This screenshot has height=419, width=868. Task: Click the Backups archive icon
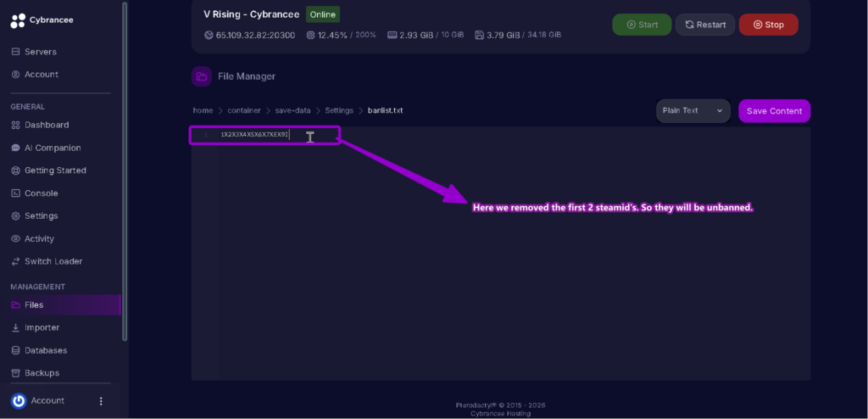(15, 373)
